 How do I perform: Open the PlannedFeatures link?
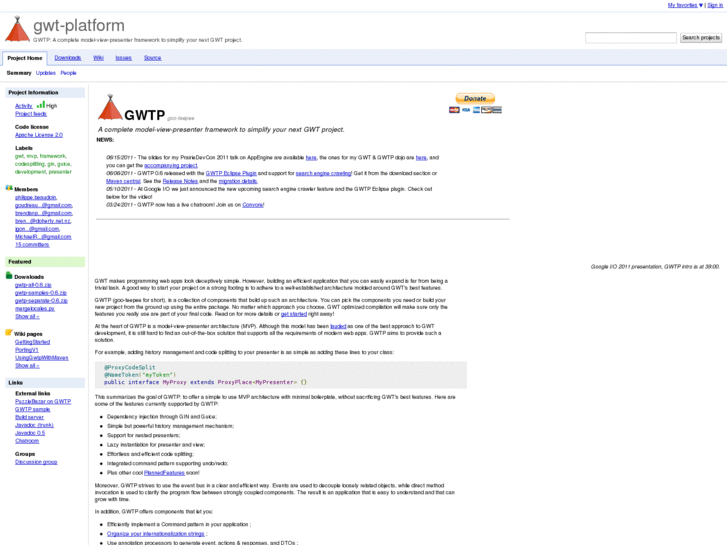click(x=164, y=473)
